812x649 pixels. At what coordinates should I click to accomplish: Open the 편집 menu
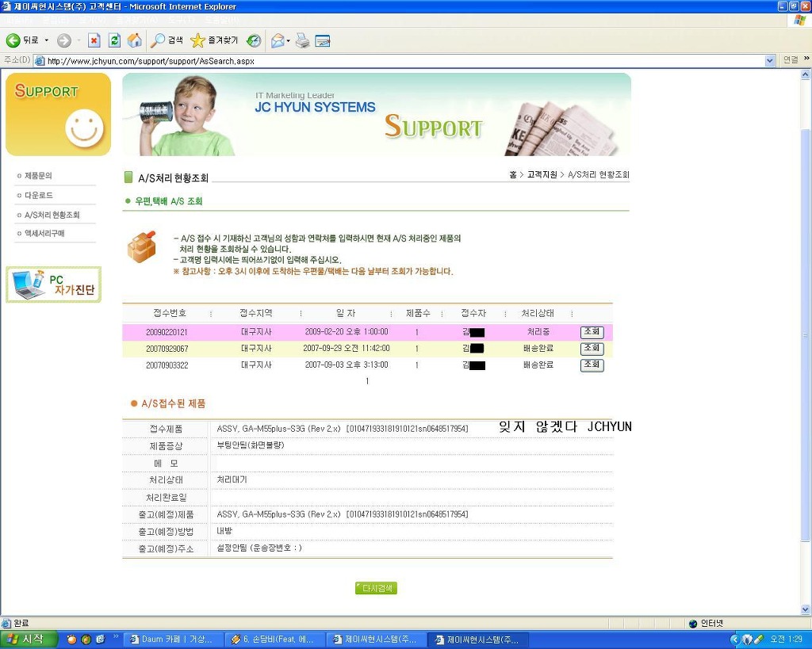(56, 20)
